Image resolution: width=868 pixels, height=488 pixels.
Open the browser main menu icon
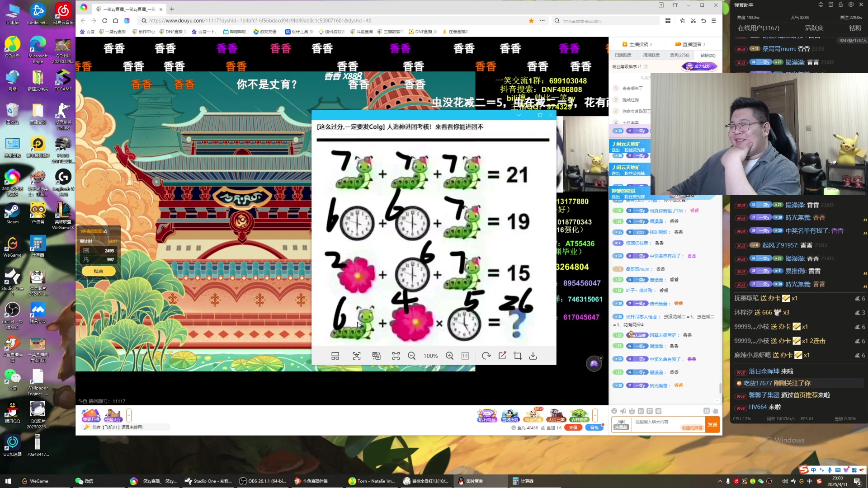pyautogui.click(x=713, y=21)
